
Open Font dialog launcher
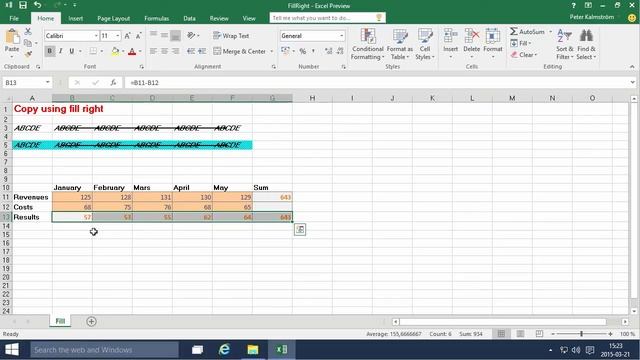(142, 67)
